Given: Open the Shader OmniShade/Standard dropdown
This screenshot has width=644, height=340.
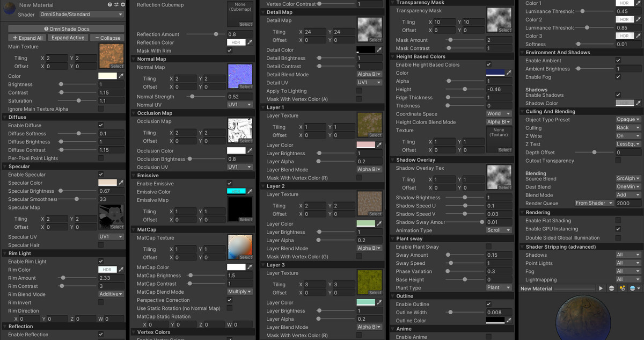Looking at the screenshot, I should coord(81,15).
